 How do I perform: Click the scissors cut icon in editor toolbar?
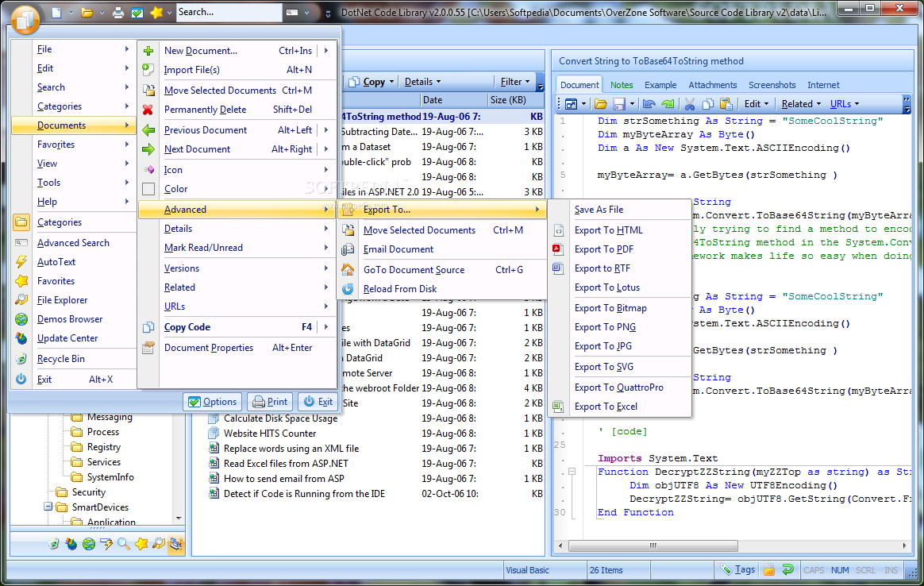[x=690, y=104]
